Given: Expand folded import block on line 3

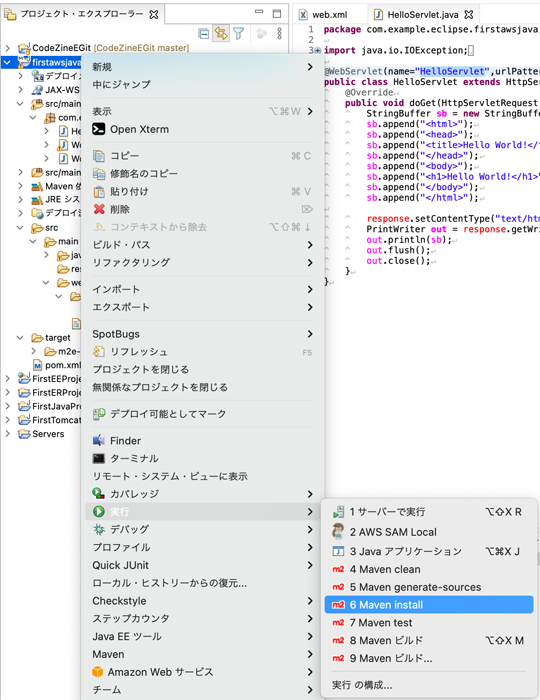Looking at the screenshot, I should coord(318,50).
